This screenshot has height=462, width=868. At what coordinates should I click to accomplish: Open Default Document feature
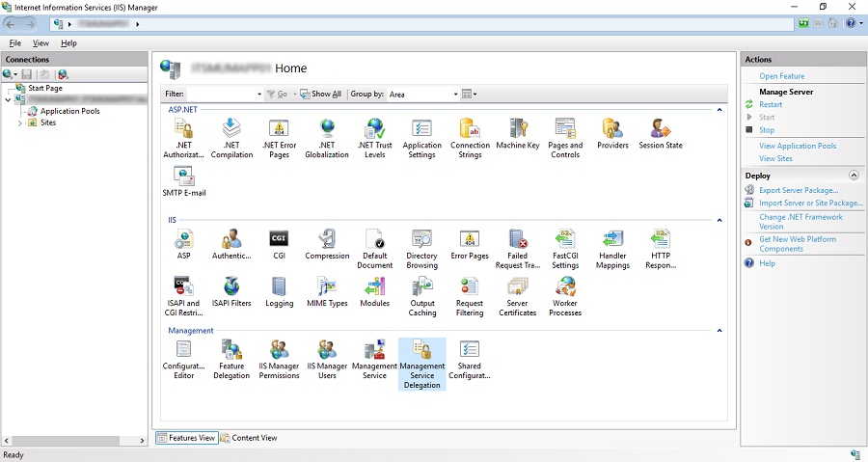click(x=375, y=249)
